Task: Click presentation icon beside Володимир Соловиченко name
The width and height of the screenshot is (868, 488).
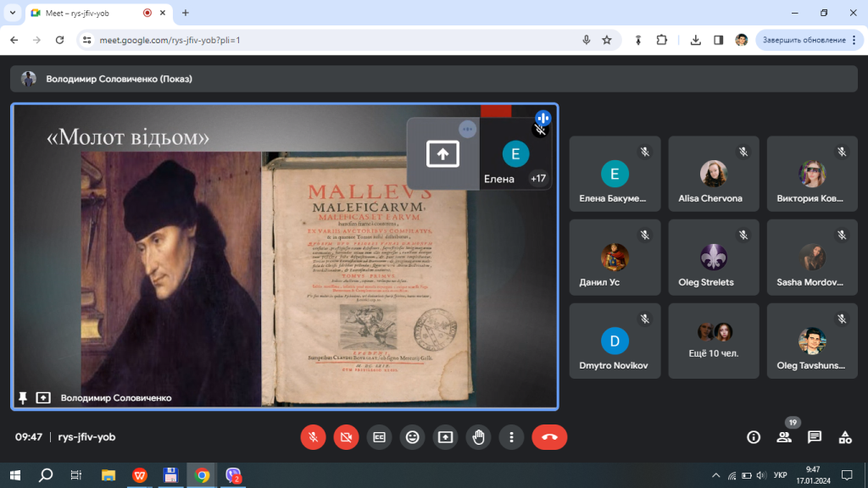Action: pos(43,398)
